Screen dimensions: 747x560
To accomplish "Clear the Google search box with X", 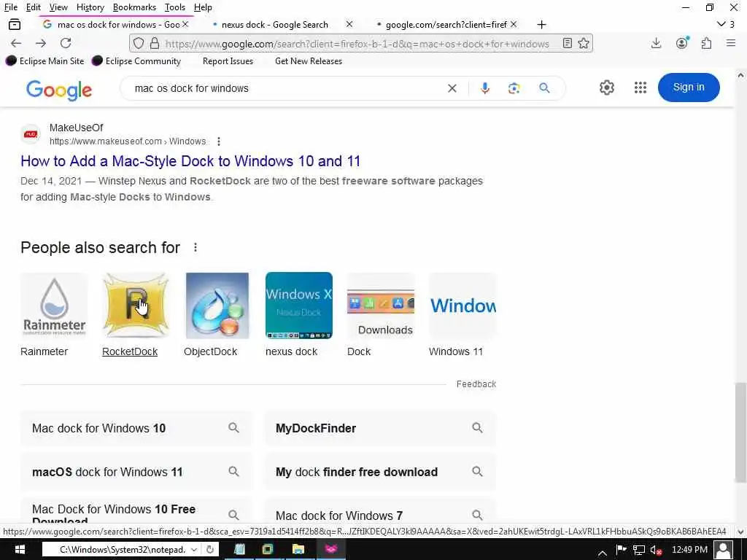I will tap(452, 88).
